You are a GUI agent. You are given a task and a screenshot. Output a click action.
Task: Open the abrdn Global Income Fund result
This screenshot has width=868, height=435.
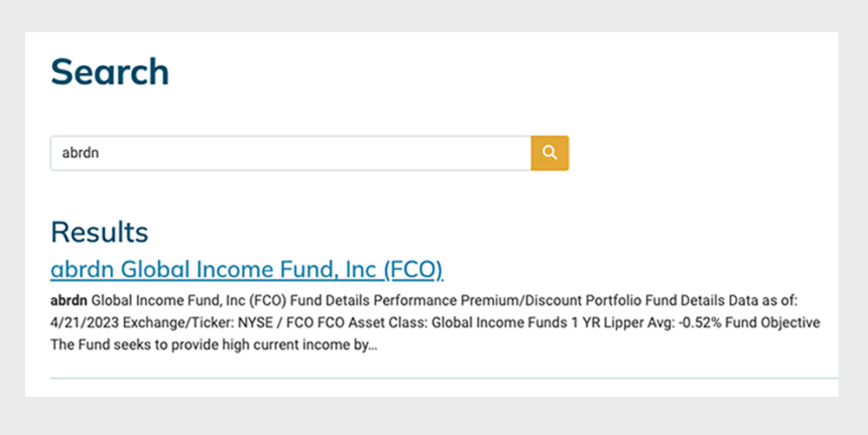(x=247, y=270)
